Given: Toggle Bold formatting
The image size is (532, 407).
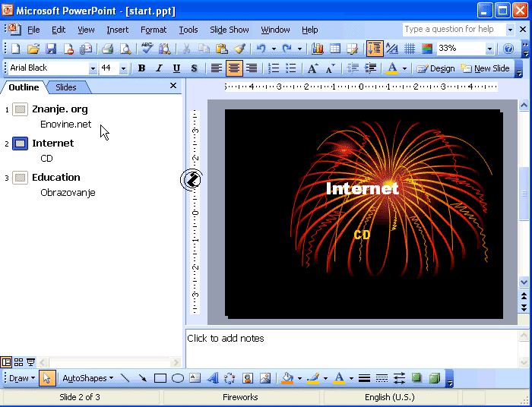Looking at the screenshot, I should pyautogui.click(x=141, y=68).
